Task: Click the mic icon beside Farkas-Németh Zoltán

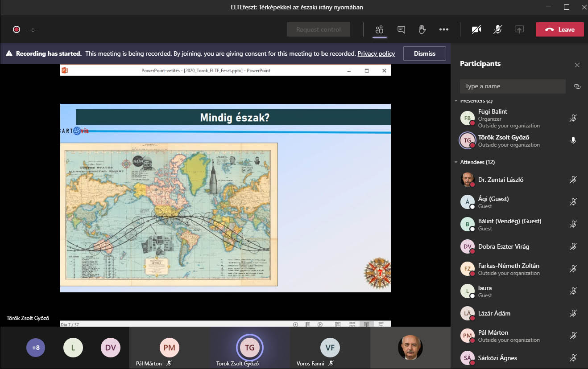Action: point(573,269)
